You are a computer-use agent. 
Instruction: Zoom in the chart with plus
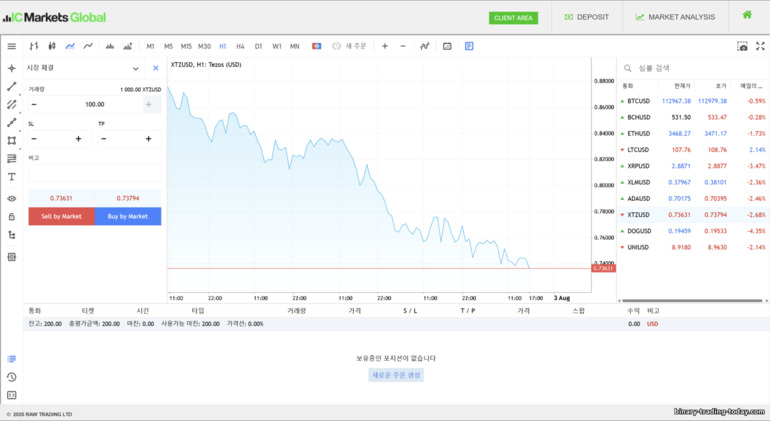(385, 46)
